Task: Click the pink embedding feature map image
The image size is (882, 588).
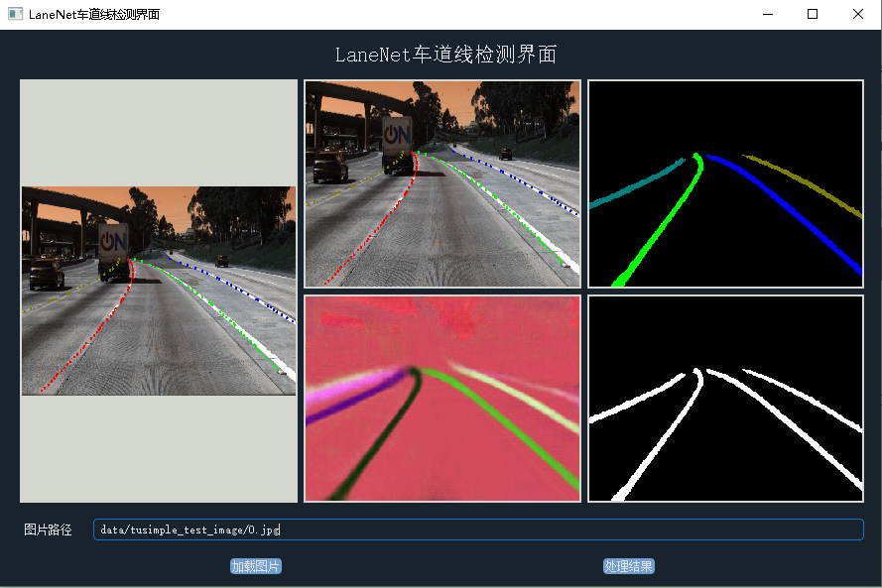Action: pos(441,398)
